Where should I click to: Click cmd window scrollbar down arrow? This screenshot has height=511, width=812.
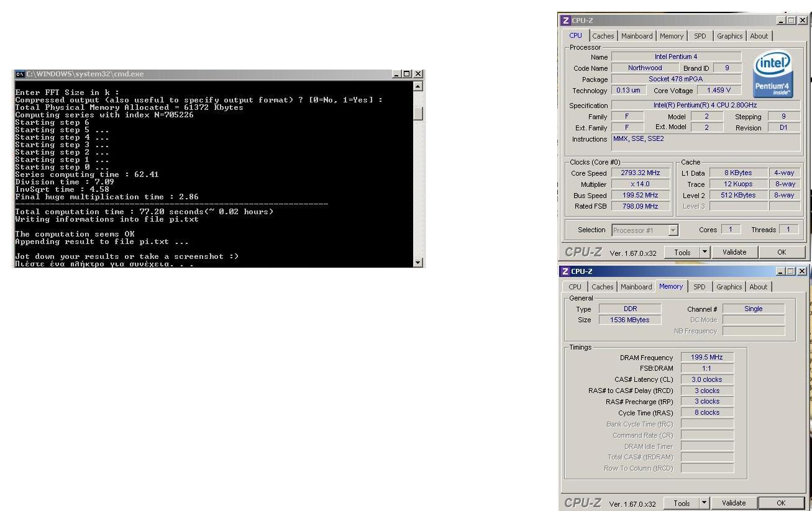tap(418, 262)
